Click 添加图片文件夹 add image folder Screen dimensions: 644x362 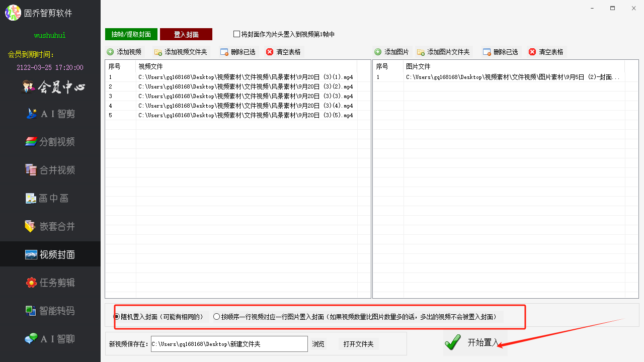[x=444, y=52]
